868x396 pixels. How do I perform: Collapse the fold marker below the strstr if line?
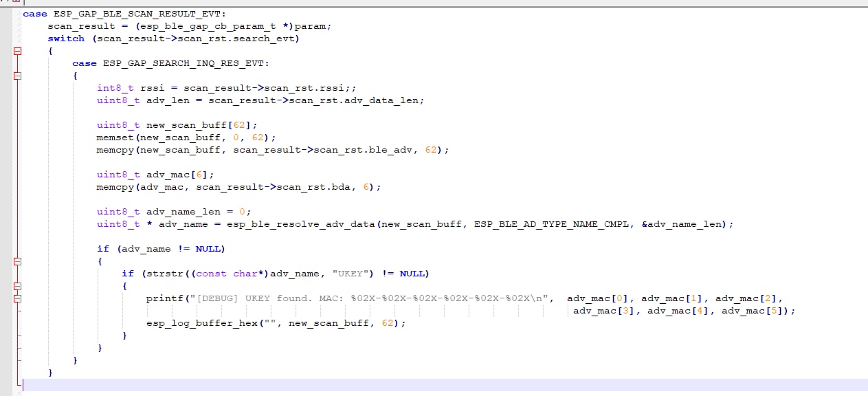coord(18,286)
